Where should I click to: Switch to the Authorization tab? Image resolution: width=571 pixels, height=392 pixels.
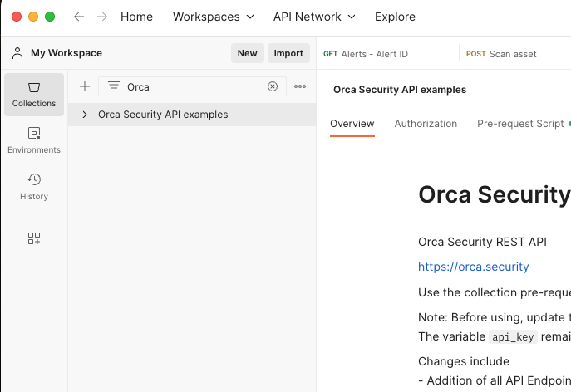pos(426,124)
